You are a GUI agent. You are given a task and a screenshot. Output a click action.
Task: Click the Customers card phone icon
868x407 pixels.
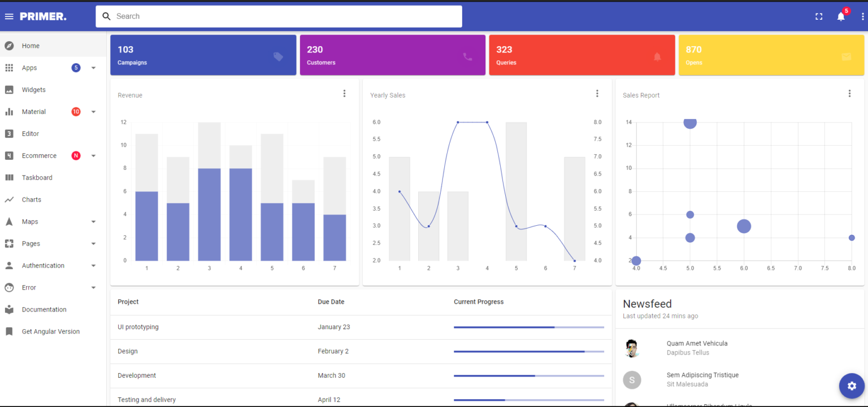[467, 56]
